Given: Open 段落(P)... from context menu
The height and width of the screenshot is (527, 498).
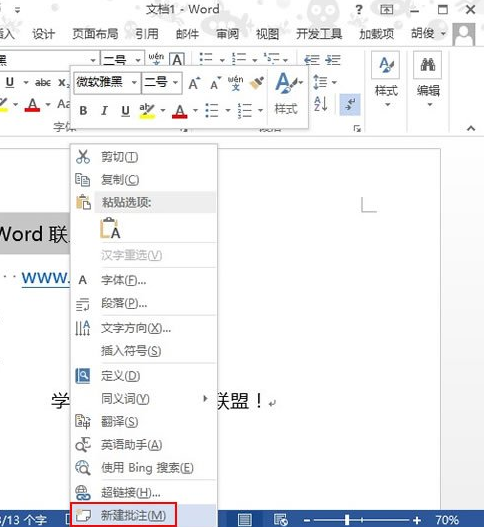Looking at the screenshot, I should (143, 303).
